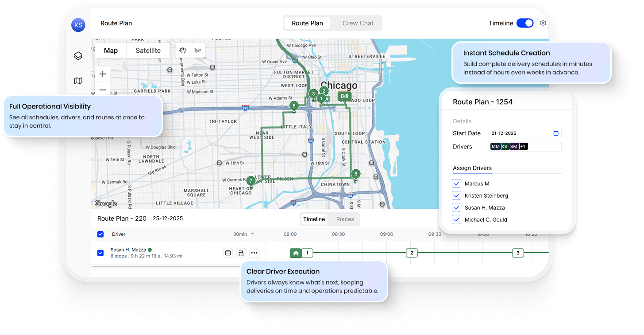Open the ellipsis menu on Susan Mazza's row

point(254,252)
